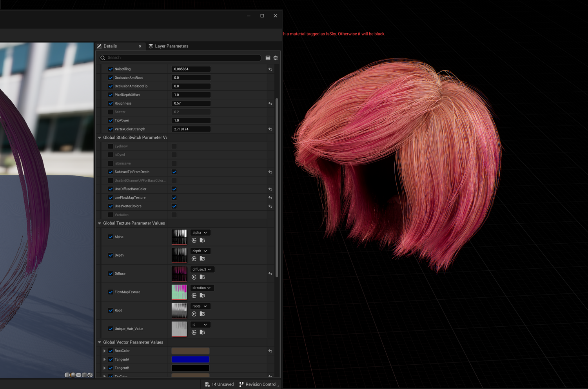Reset Roughness value to default arrow
This screenshot has width=588, height=389.
[270, 103]
